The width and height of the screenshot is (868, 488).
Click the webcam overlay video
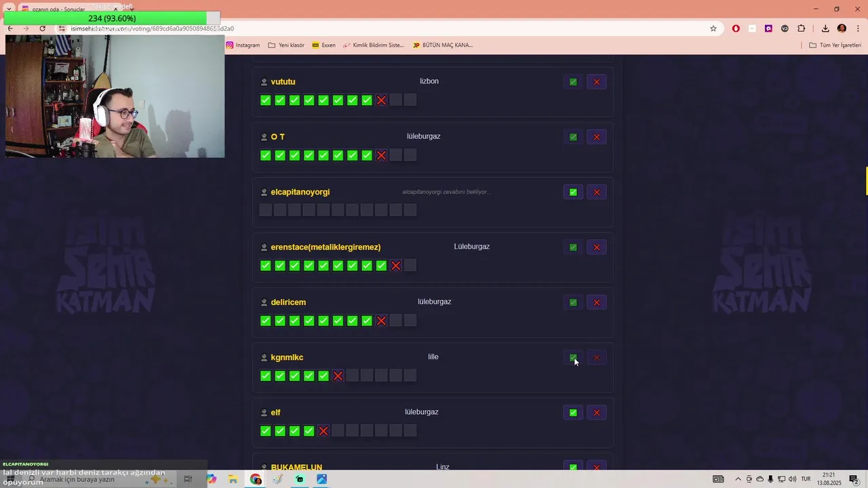115,96
